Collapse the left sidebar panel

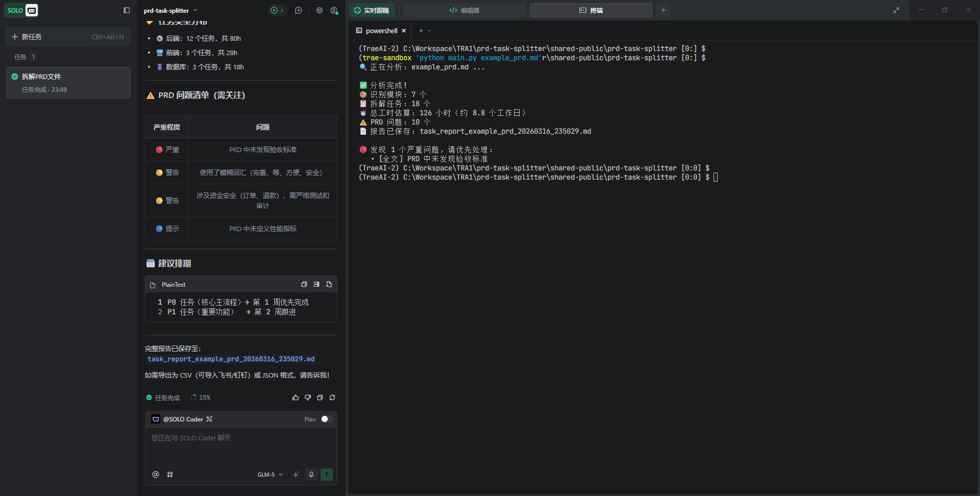pyautogui.click(x=127, y=10)
